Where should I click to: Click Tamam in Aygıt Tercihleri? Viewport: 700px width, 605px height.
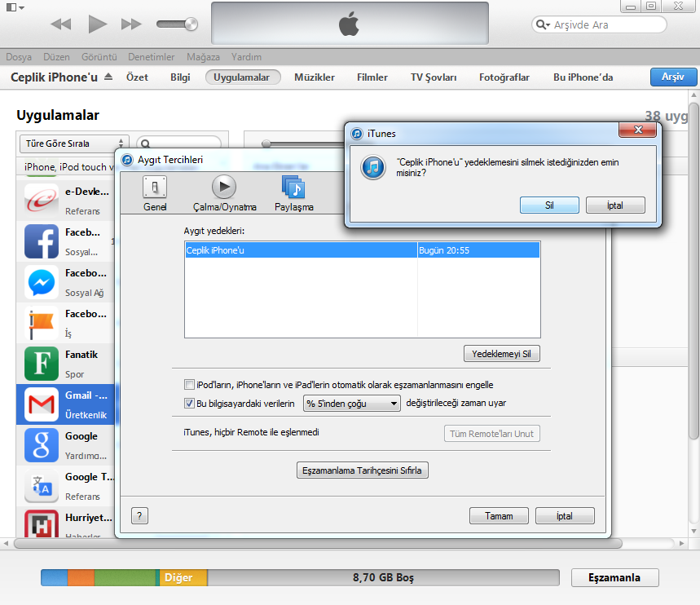click(x=499, y=515)
